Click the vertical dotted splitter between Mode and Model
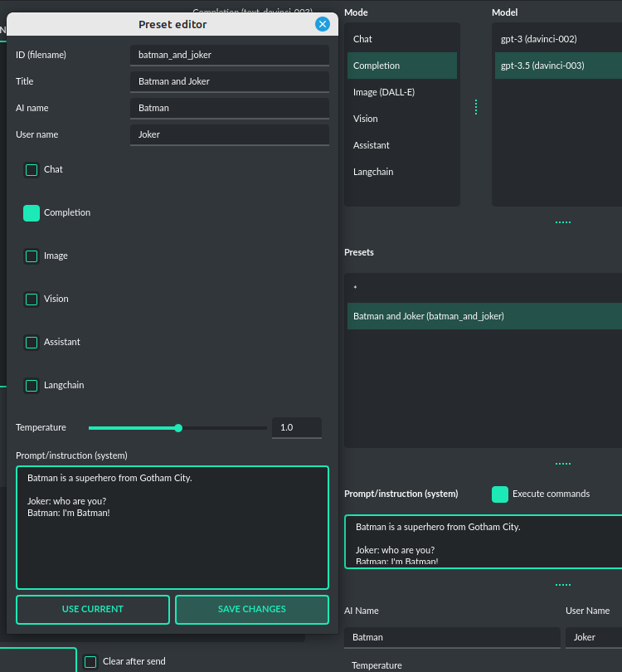The height and width of the screenshot is (672, 622). [x=476, y=108]
